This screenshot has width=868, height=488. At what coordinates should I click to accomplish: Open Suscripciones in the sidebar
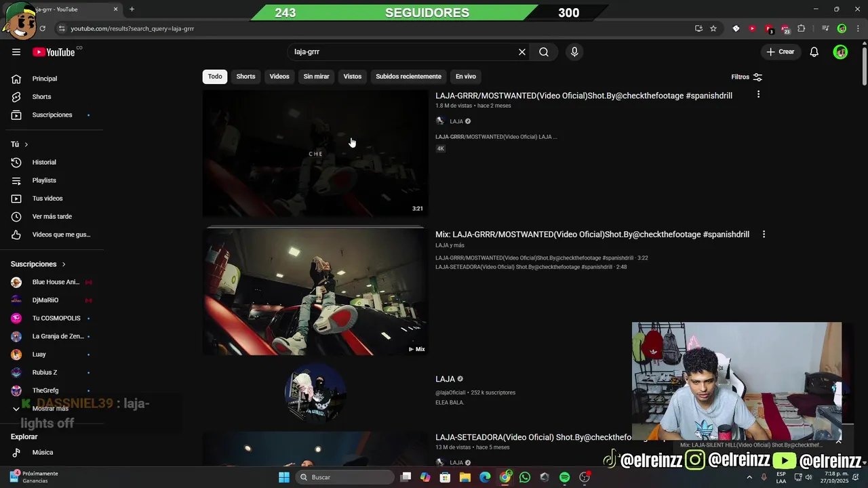click(x=51, y=115)
